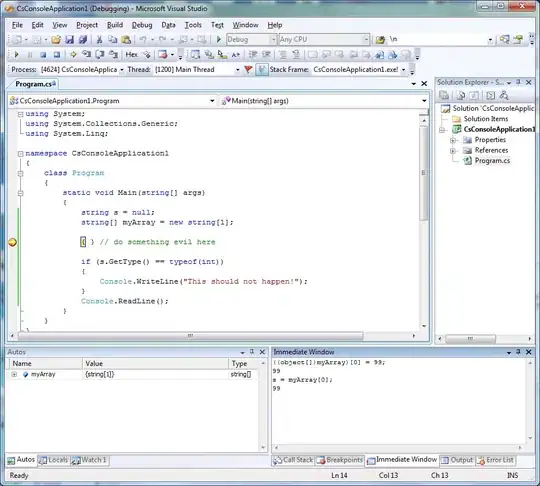The image size is (540, 486).
Task: Collapse the CsConsoleApplication1 project node
Action: [442, 130]
